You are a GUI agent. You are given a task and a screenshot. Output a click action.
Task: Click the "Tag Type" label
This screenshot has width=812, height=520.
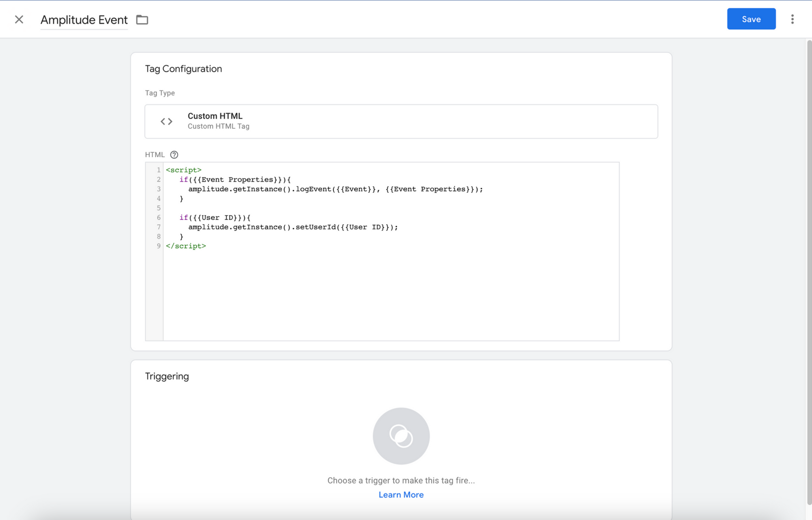coord(160,93)
